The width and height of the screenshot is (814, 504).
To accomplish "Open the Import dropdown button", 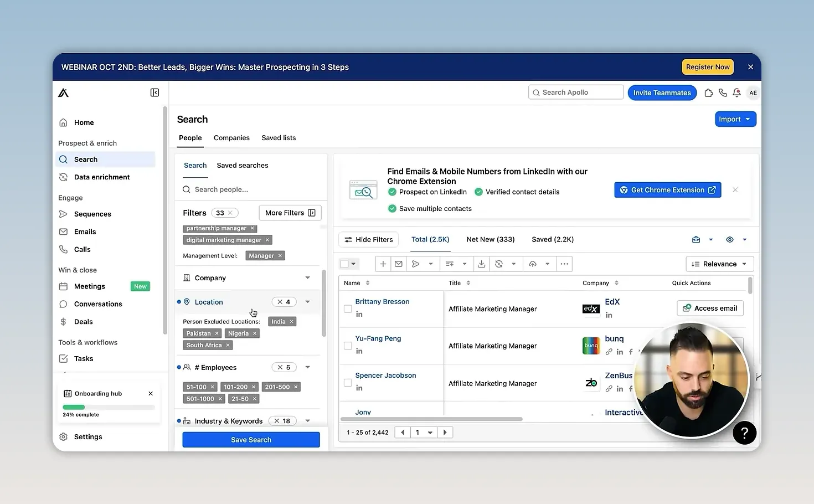I will (x=735, y=119).
